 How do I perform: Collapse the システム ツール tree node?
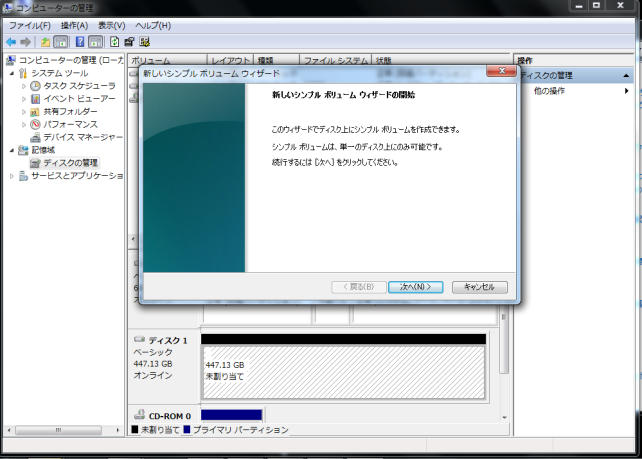(x=12, y=73)
